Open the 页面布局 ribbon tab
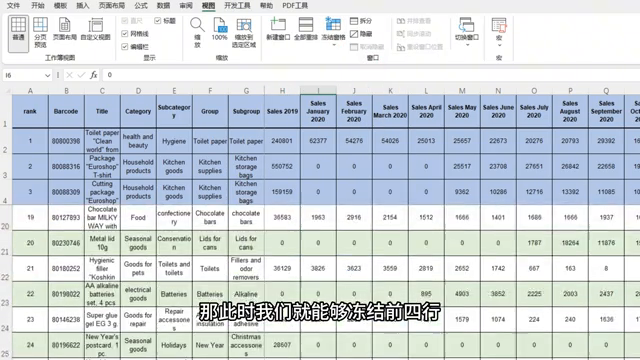The width and height of the screenshot is (640, 360). click(112, 6)
